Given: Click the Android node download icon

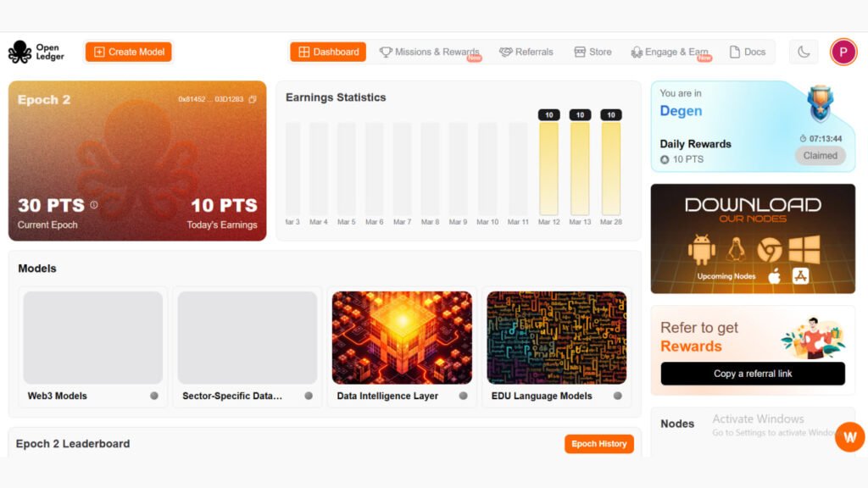Looking at the screenshot, I should 701,250.
